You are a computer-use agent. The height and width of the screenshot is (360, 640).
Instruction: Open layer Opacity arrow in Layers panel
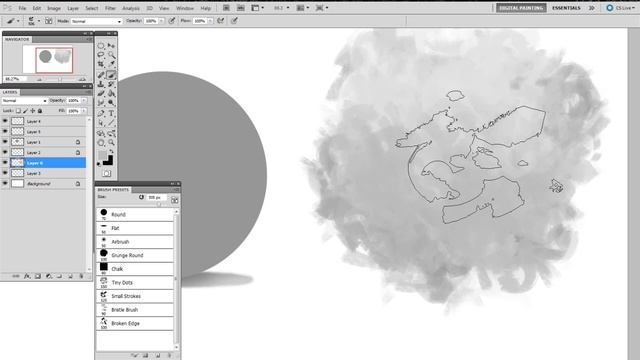[x=84, y=100]
